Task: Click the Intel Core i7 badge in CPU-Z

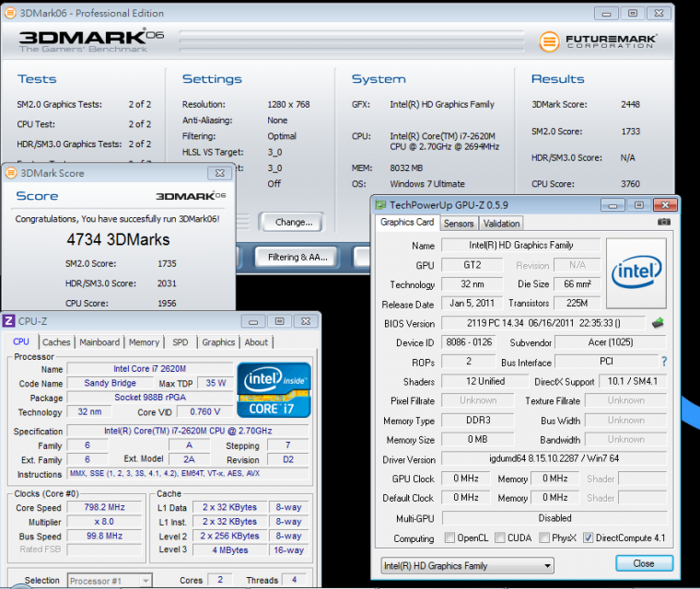Action: pos(274,390)
